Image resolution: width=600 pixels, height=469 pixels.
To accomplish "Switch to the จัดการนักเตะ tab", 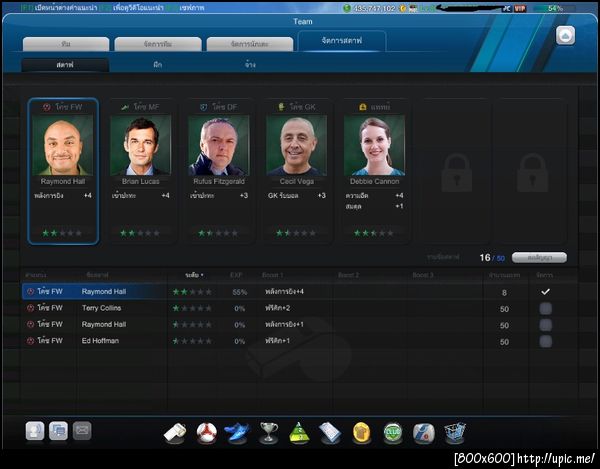I will pyautogui.click(x=250, y=44).
